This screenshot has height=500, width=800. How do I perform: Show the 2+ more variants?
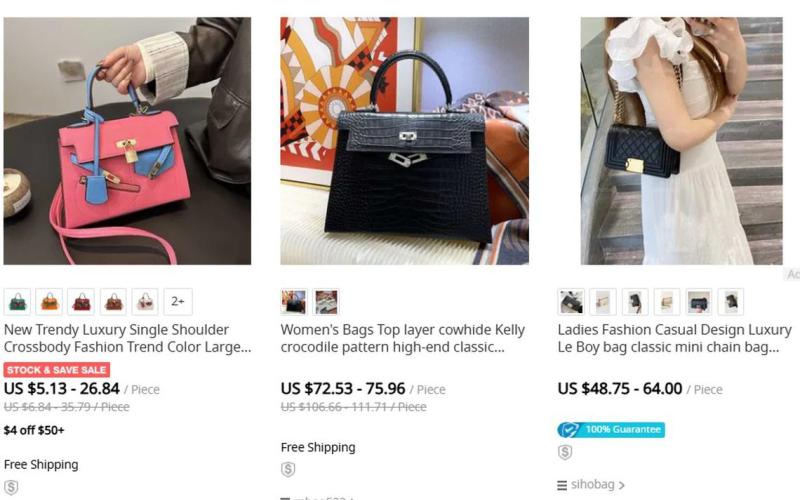178,302
